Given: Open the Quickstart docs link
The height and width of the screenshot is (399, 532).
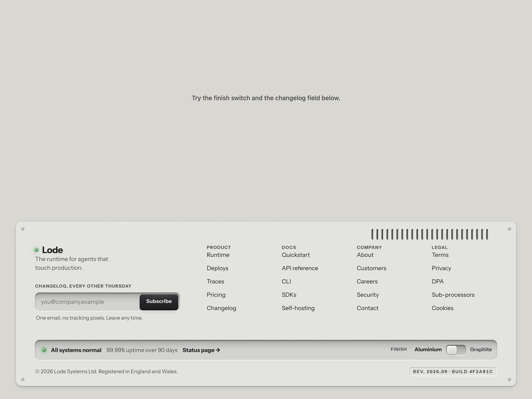Looking at the screenshot, I should [296, 255].
